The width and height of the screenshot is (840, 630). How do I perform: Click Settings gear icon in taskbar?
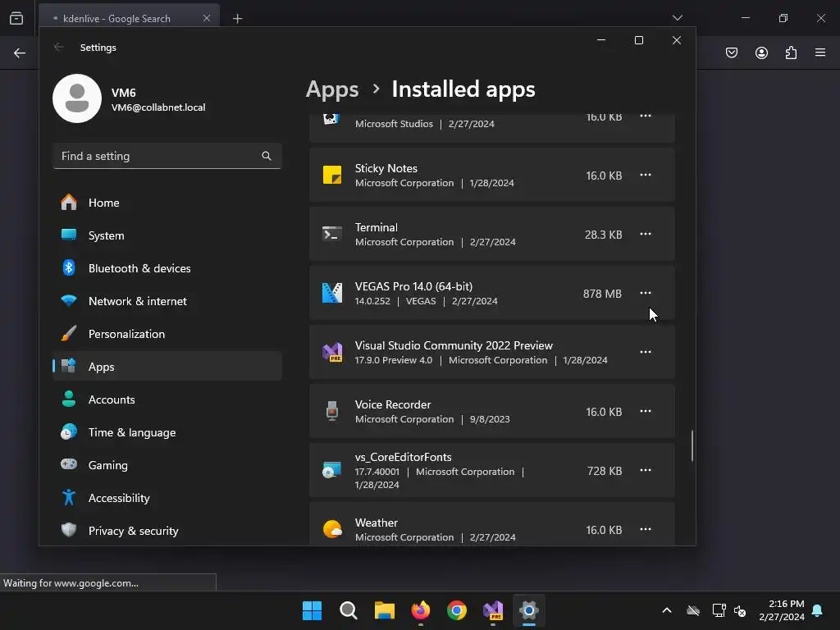(529, 610)
